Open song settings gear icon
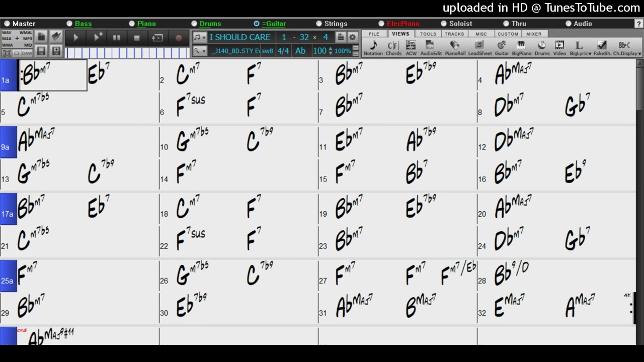The width and height of the screenshot is (644, 362). 352,37
